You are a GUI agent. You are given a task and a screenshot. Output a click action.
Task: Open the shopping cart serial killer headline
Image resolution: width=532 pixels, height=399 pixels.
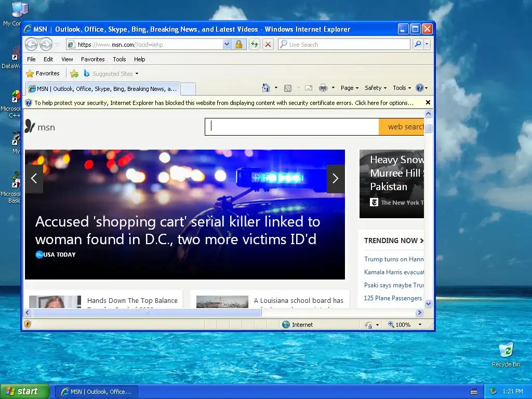point(178,230)
